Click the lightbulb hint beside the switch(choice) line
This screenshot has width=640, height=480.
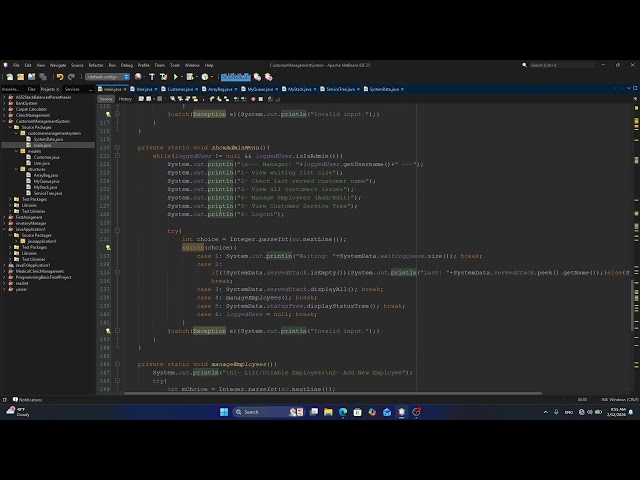tap(108, 247)
